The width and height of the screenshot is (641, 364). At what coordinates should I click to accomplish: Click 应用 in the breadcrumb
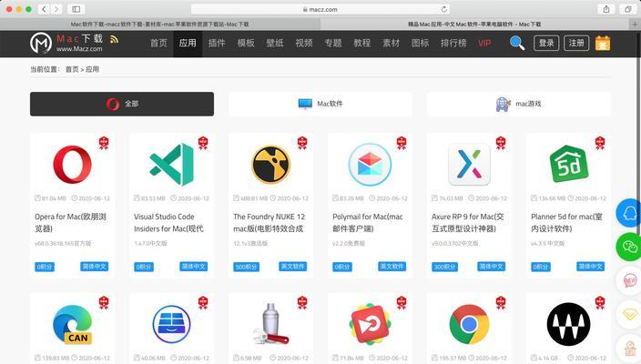(x=92, y=69)
